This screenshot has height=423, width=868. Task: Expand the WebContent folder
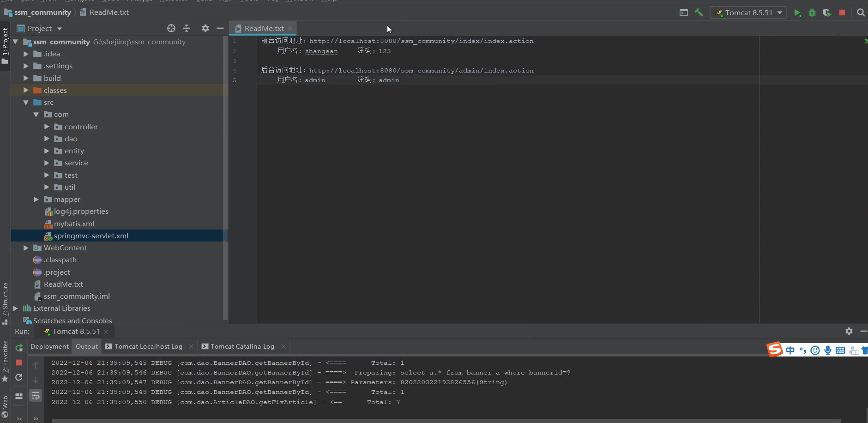click(x=26, y=248)
